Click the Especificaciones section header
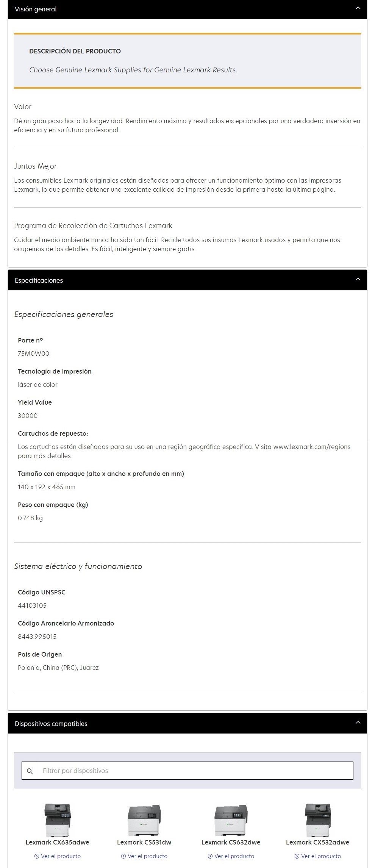The width and height of the screenshot is (375, 868). [x=39, y=280]
